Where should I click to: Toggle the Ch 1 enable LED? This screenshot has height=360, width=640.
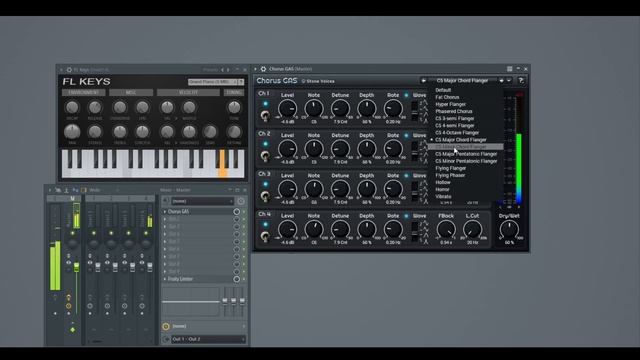click(265, 104)
